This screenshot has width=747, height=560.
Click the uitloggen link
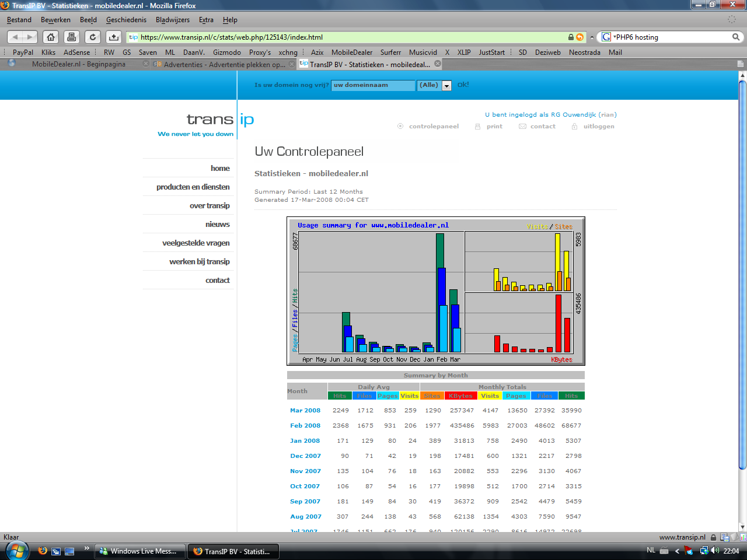coord(599,126)
